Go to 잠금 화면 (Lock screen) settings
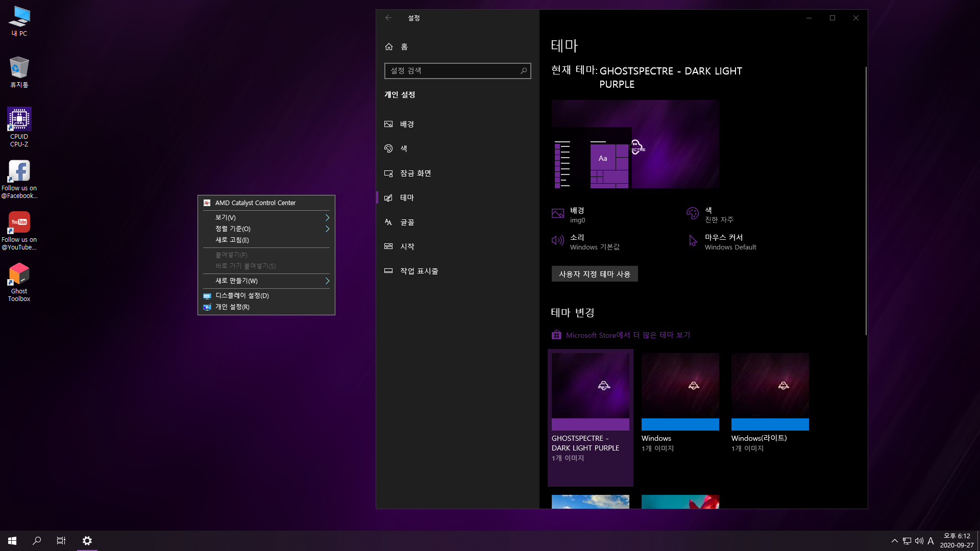 [415, 173]
